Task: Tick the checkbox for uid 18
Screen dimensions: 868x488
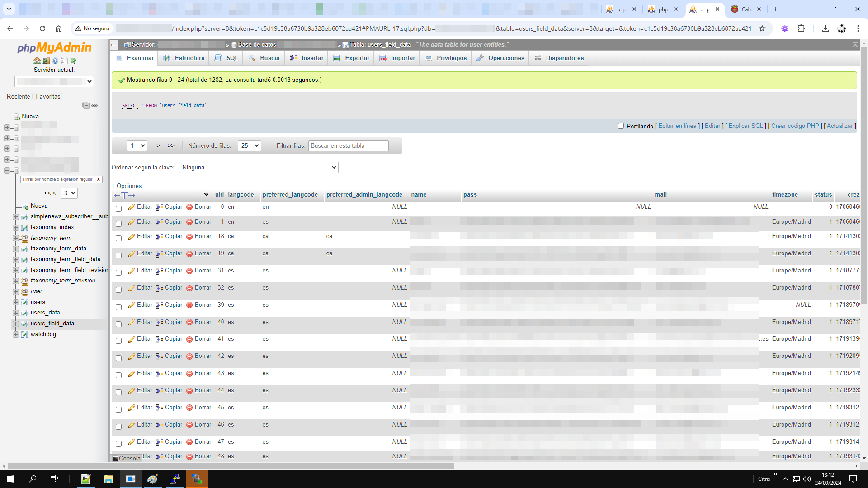Action: point(118,238)
